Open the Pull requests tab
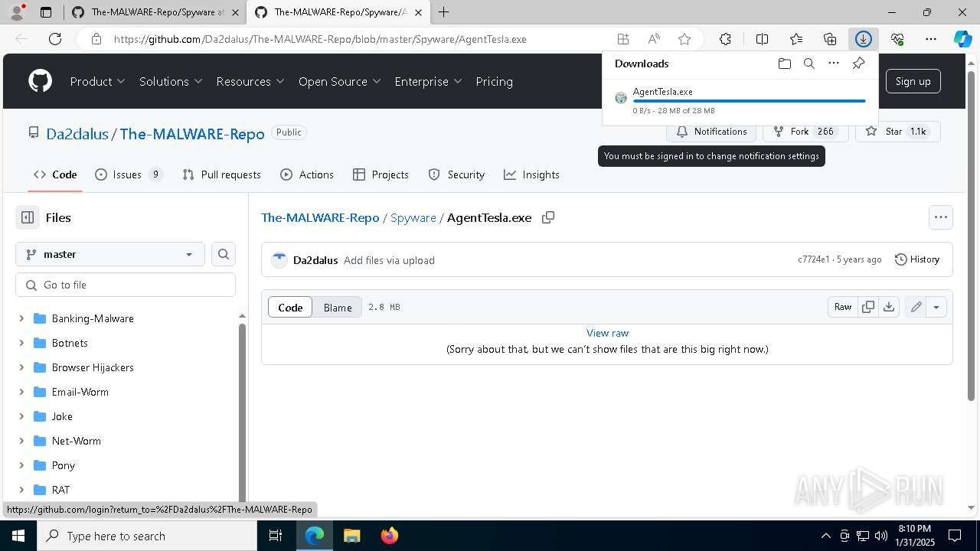Image resolution: width=980 pixels, height=551 pixels. (x=222, y=174)
